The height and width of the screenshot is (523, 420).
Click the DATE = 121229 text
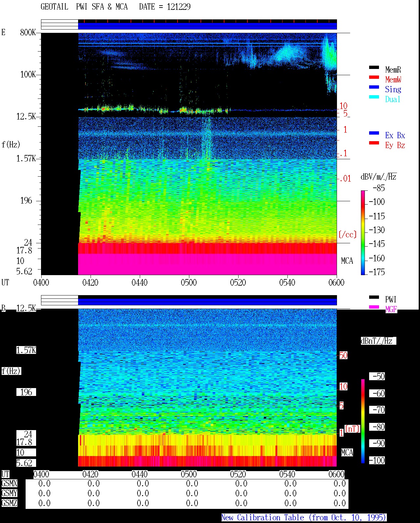pyautogui.click(x=165, y=7)
